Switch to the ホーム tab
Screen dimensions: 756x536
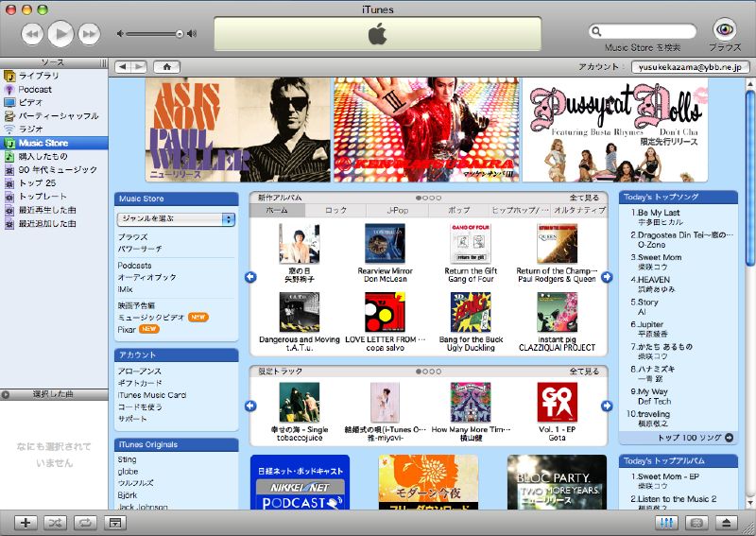tap(277, 211)
